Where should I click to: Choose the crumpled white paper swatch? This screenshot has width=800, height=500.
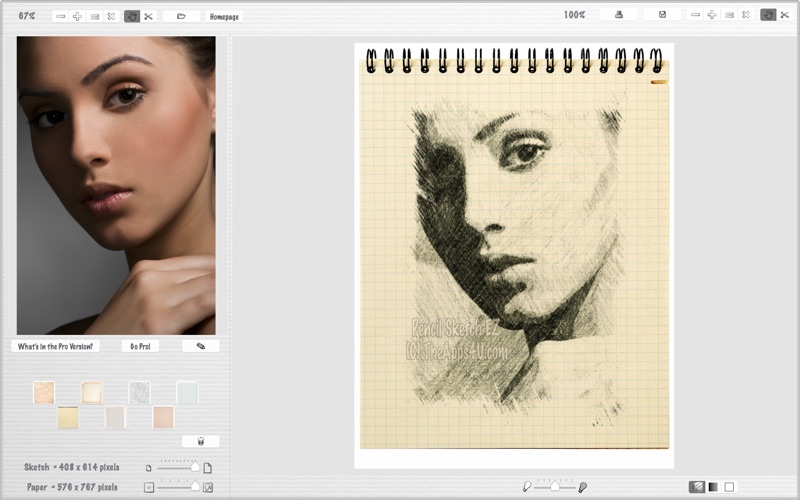(139, 393)
